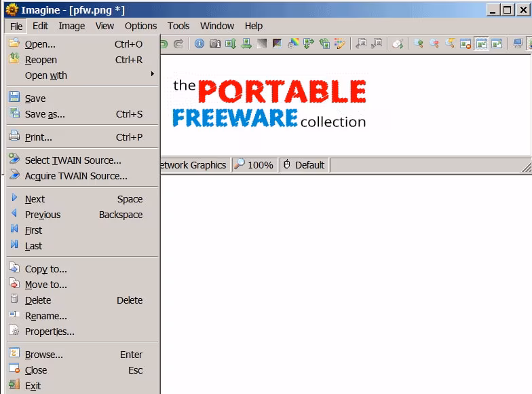Show EXIF info via camera icon
532x394 pixels.
tap(214, 43)
